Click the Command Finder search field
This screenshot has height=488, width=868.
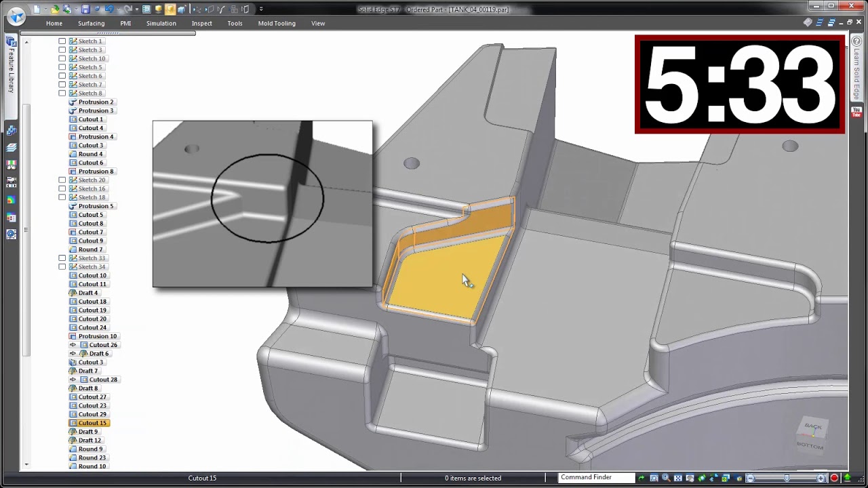(597, 478)
